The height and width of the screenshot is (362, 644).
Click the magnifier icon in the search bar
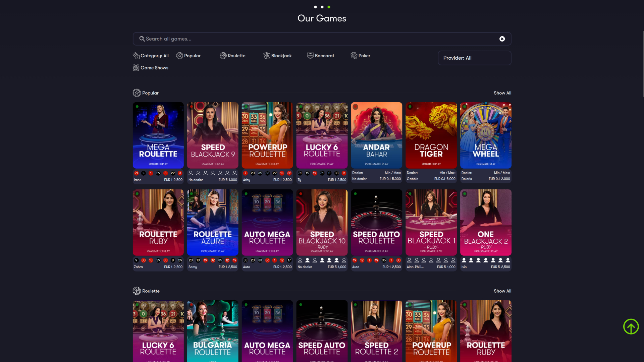click(x=142, y=39)
